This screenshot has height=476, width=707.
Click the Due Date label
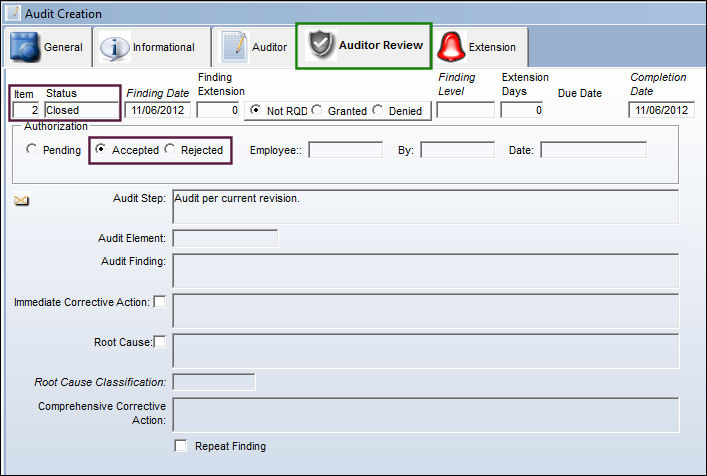pos(580,93)
